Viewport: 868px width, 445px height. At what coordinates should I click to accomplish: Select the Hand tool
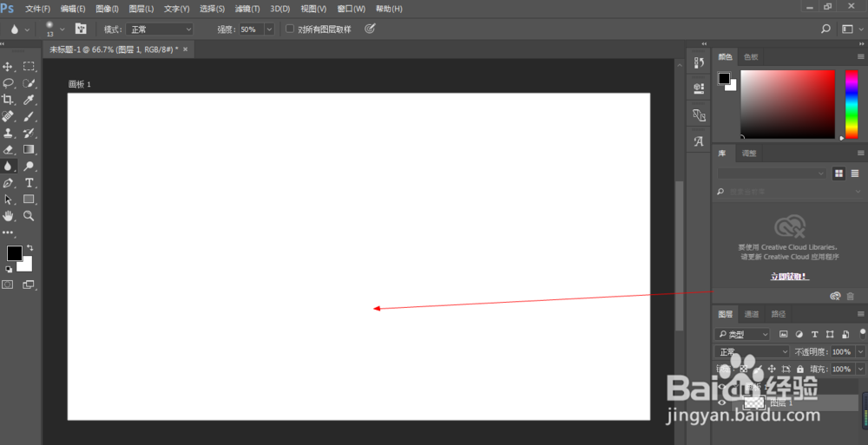(8, 216)
